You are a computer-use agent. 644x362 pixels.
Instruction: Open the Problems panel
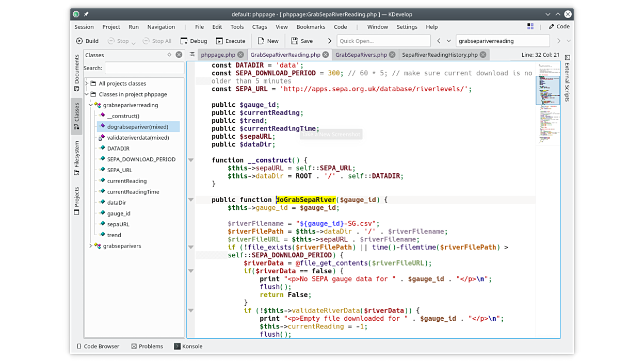[147, 346]
